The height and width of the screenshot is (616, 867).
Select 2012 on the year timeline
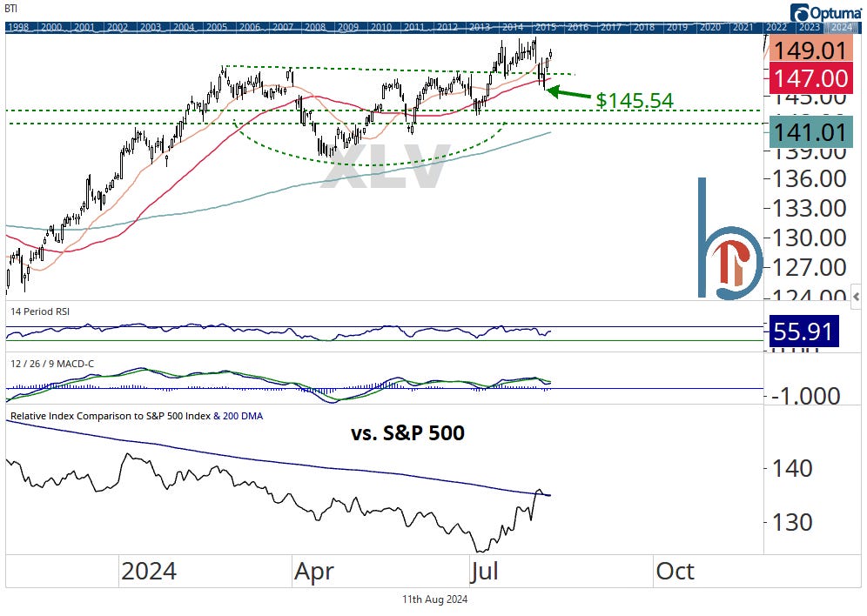coord(447,27)
